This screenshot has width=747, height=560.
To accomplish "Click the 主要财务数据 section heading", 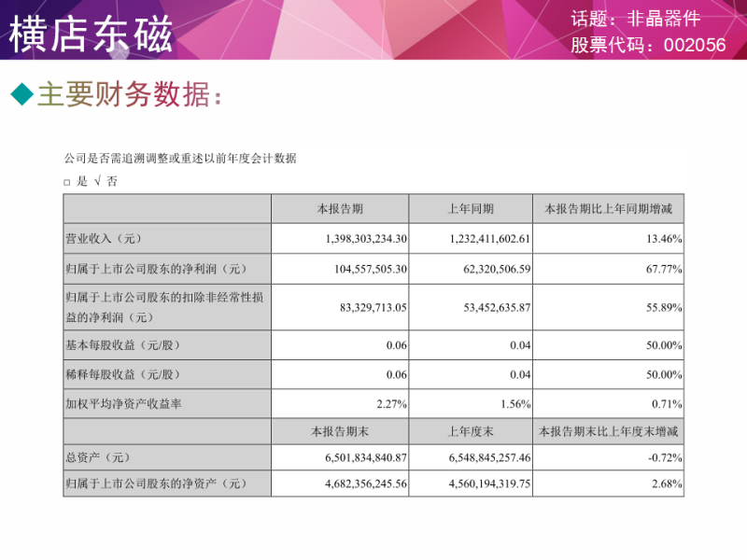I will click(129, 94).
